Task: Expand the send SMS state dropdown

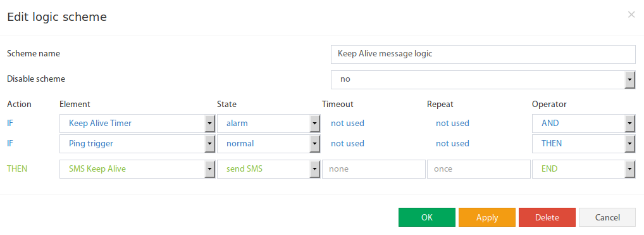Action: click(269, 169)
